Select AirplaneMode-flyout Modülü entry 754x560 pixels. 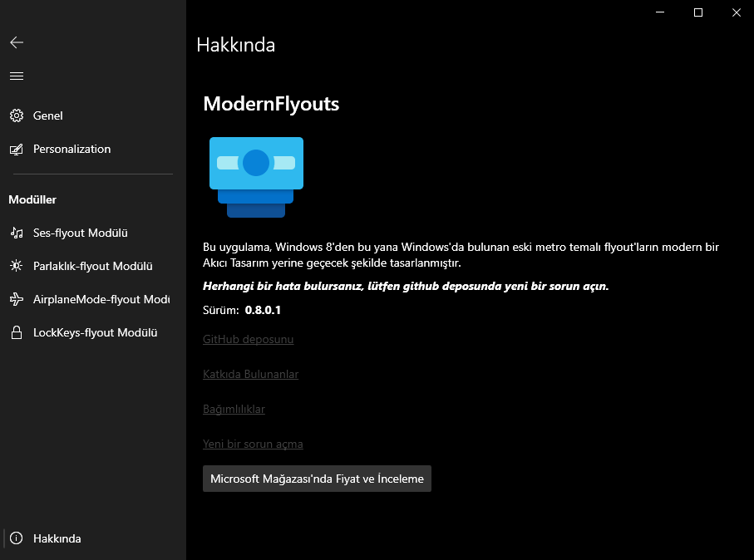(x=93, y=299)
